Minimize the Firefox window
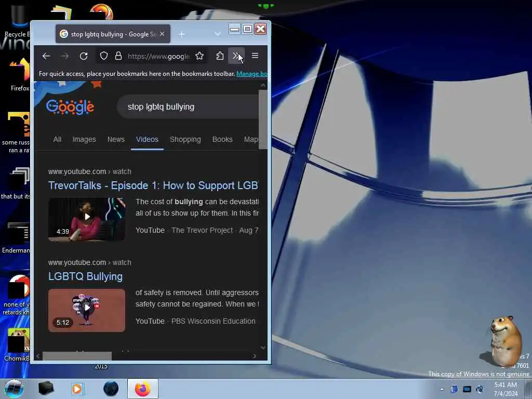The height and width of the screenshot is (399, 532). point(234,29)
